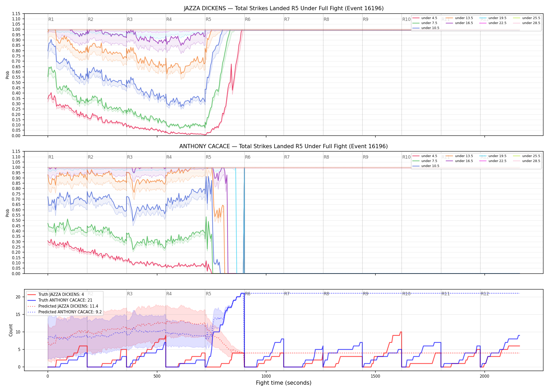
Task: Select 'Predicted JAZZA DICKENS: 11.4' legend entry
Action: 63,306
